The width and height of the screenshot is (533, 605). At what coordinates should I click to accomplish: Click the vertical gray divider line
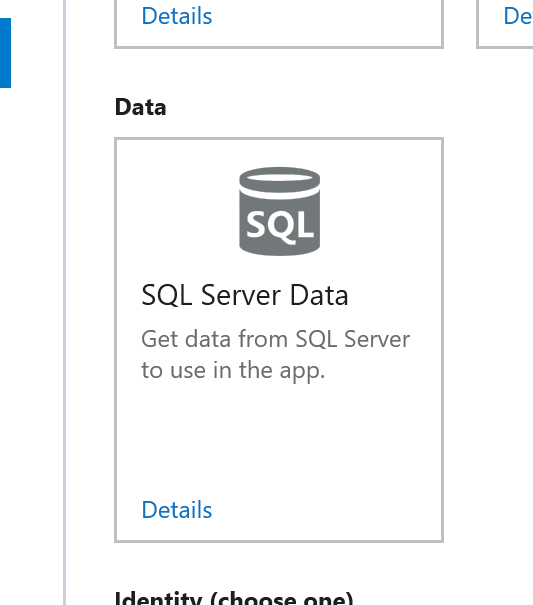64,302
